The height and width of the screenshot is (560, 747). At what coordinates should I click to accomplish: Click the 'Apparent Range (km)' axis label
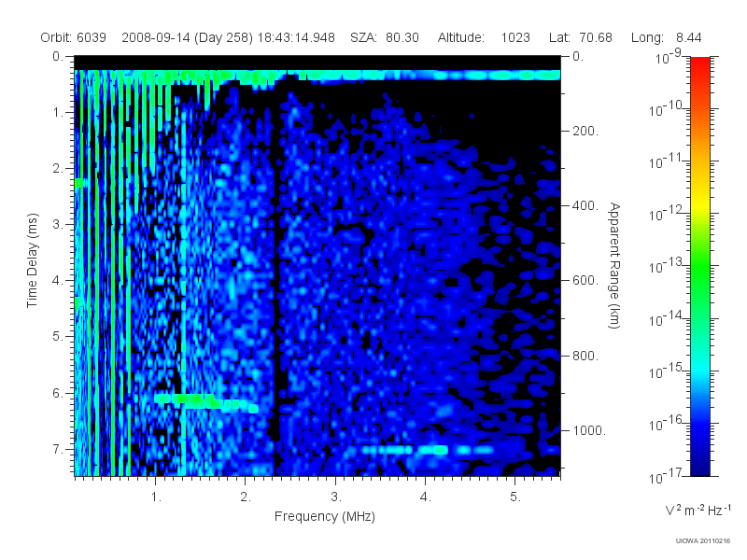coord(614,265)
